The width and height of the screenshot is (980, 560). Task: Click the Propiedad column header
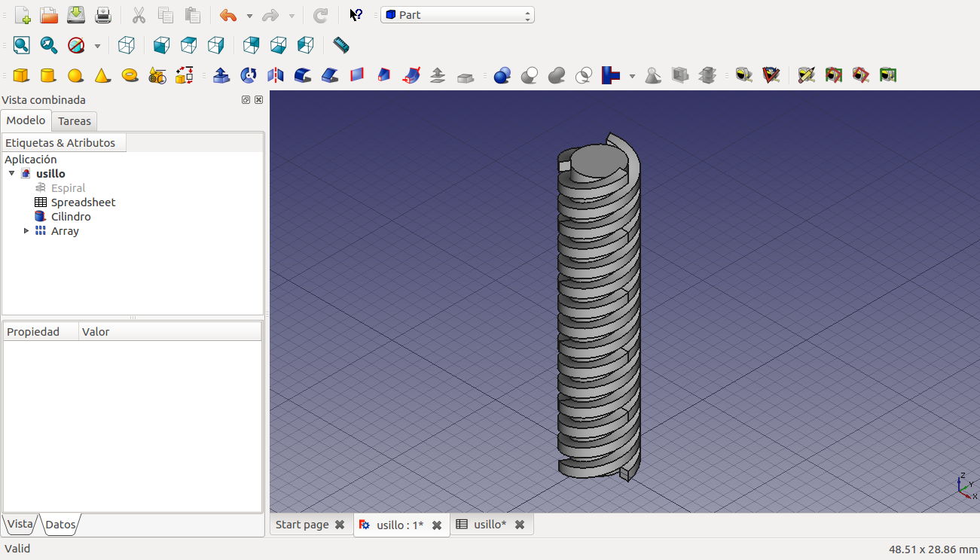click(x=34, y=332)
